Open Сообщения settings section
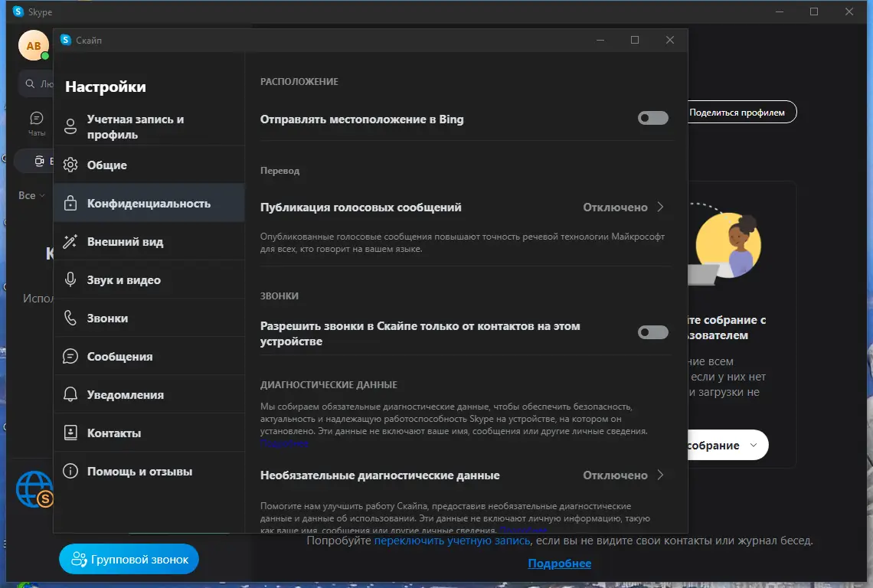The image size is (873, 588). pos(149,356)
